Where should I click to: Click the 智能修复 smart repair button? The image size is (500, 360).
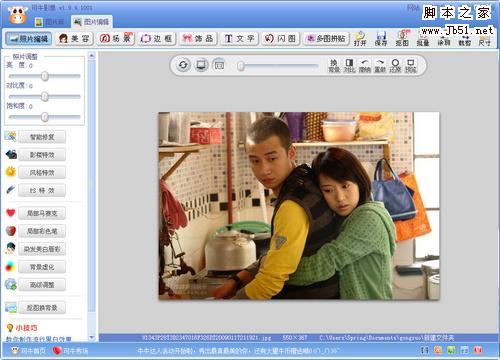[x=42, y=137]
